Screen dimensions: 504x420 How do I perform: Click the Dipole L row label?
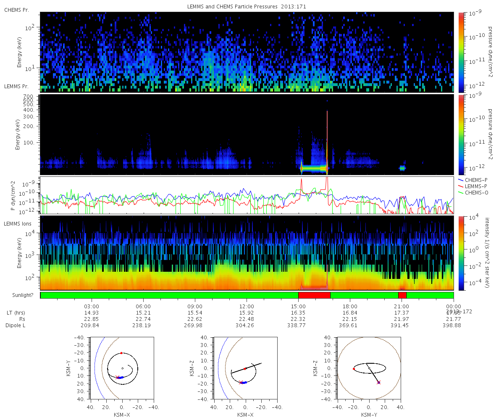click(15, 325)
